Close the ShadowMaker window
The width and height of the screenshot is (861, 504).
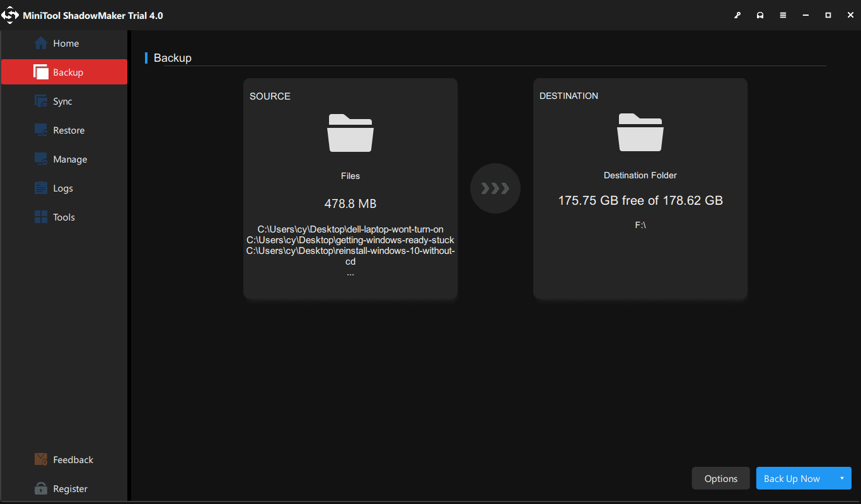[x=851, y=15]
